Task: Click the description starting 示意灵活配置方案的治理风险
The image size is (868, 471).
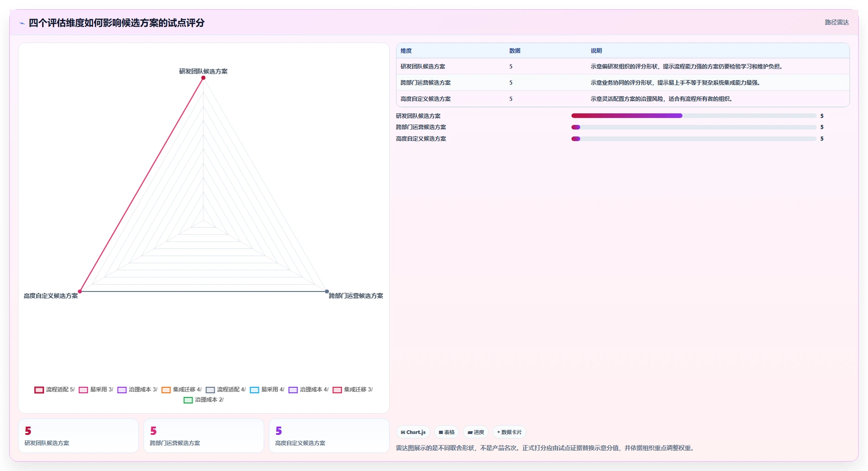Action: pyautogui.click(x=662, y=99)
